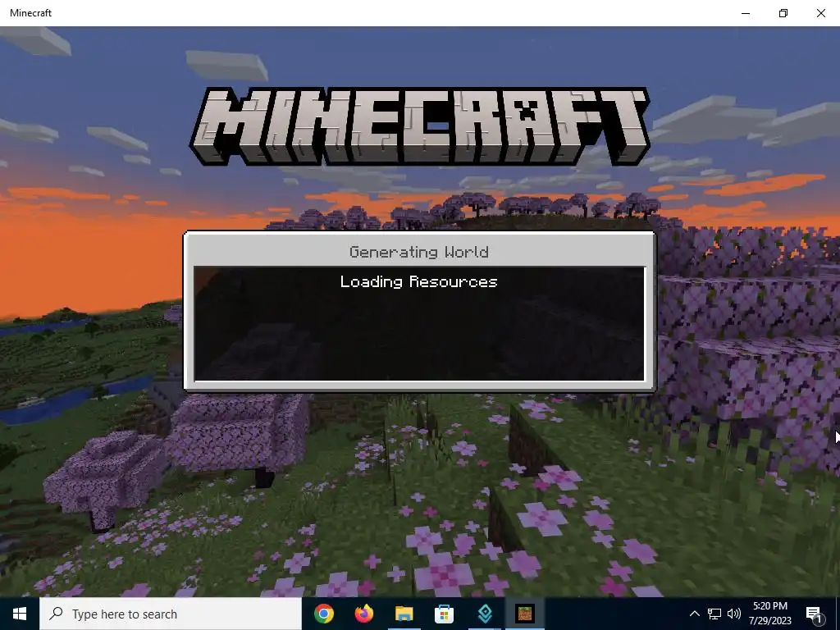This screenshot has height=630, width=840.
Task: Open network status tray icon
Action: coord(714,614)
